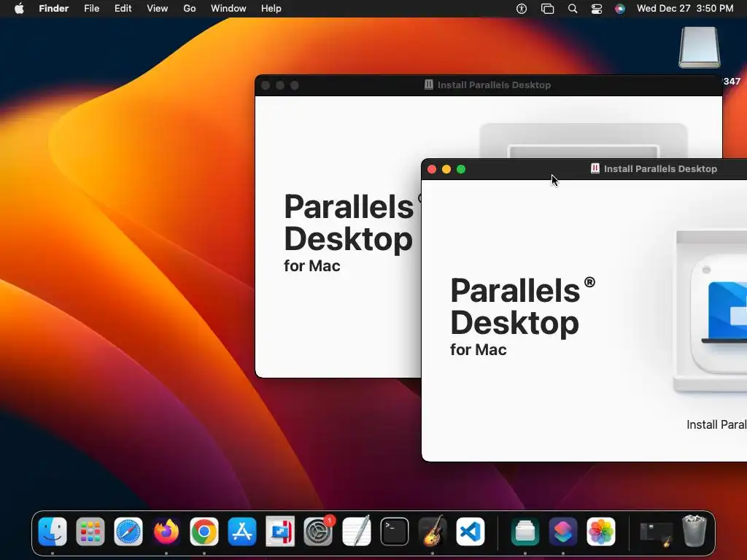Viewport: 747px width, 560px height.
Task: Zoom the front Install Parallels Desktop window
Action: pos(461,169)
